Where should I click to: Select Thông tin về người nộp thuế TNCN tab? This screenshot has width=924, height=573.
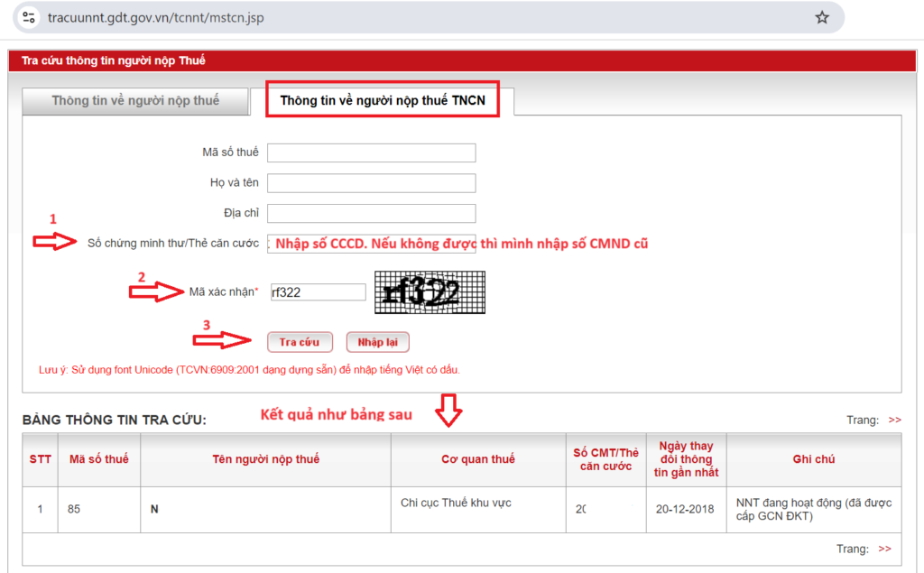[383, 100]
